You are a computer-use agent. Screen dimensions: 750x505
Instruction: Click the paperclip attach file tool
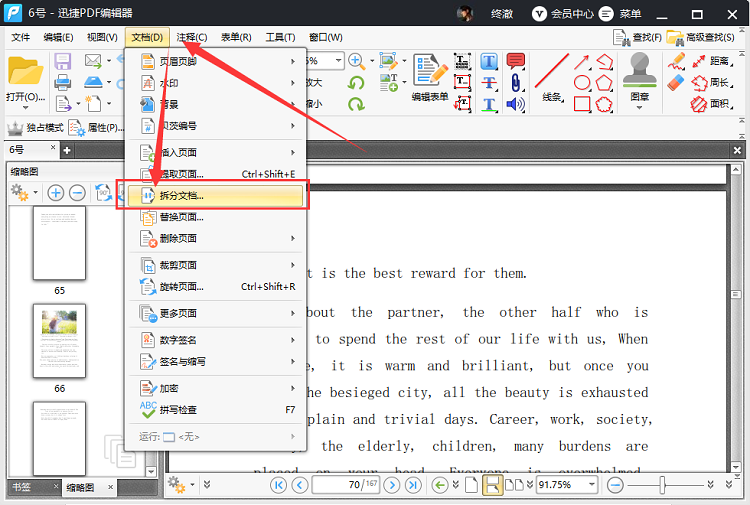[516, 82]
